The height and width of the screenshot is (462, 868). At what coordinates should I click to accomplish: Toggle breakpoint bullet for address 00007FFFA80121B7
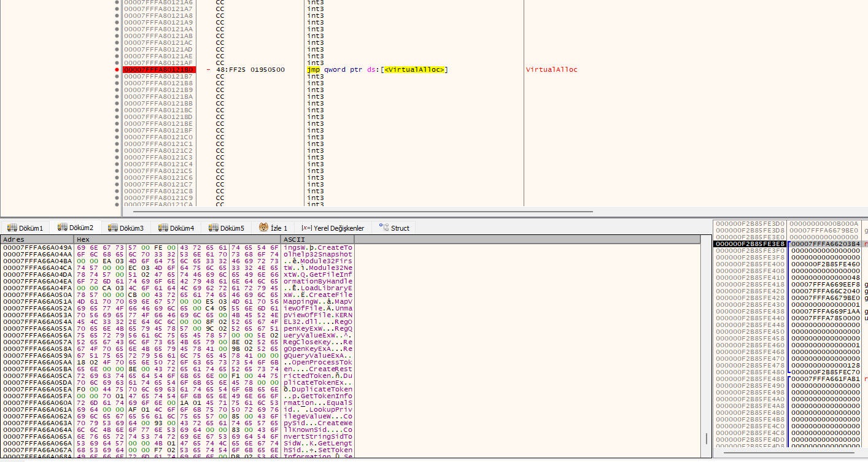117,77
